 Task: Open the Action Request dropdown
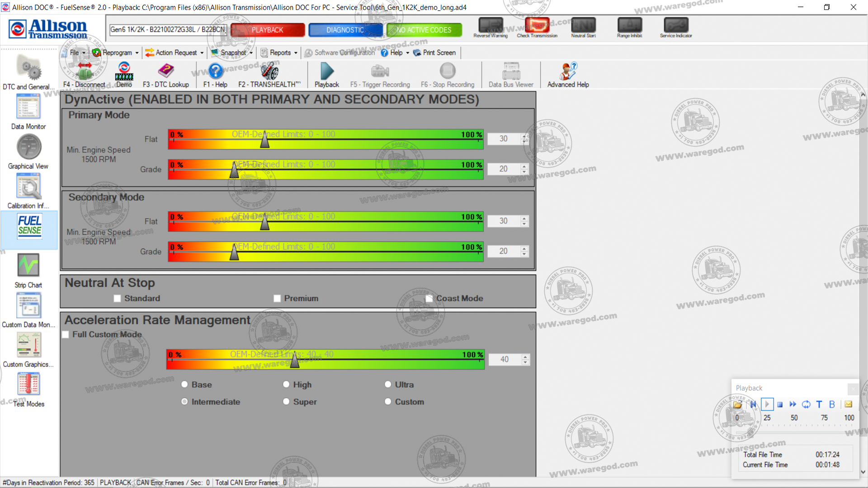point(175,53)
